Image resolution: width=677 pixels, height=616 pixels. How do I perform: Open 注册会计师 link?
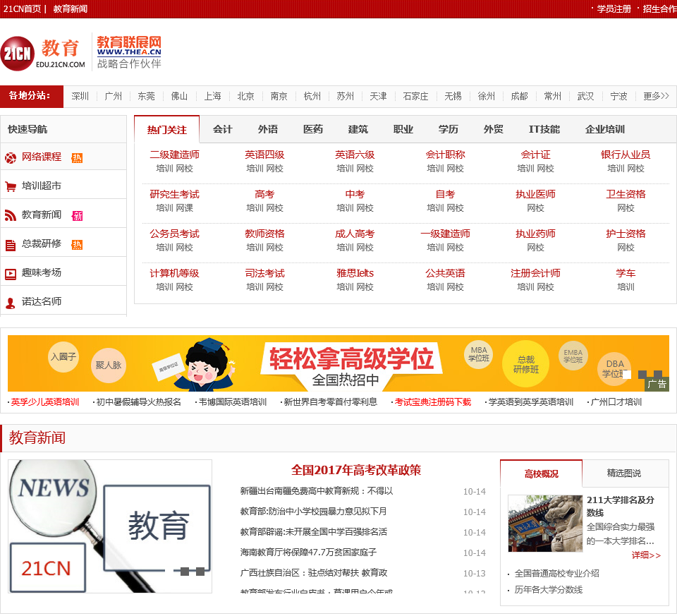tap(535, 273)
